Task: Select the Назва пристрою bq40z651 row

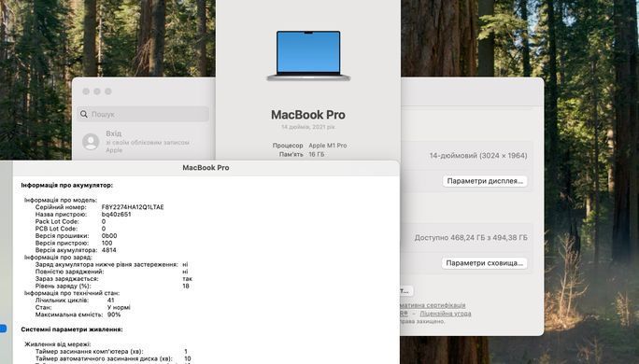Action: (83, 214)
